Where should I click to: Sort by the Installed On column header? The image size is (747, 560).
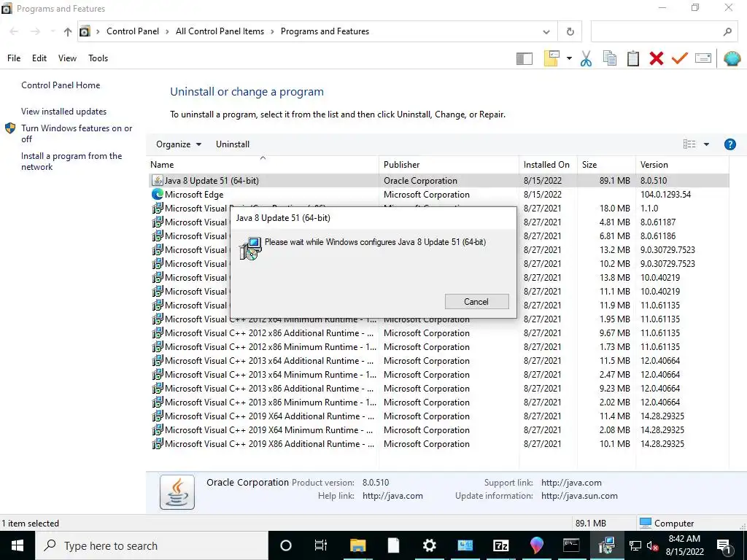(x=548, y=165)
